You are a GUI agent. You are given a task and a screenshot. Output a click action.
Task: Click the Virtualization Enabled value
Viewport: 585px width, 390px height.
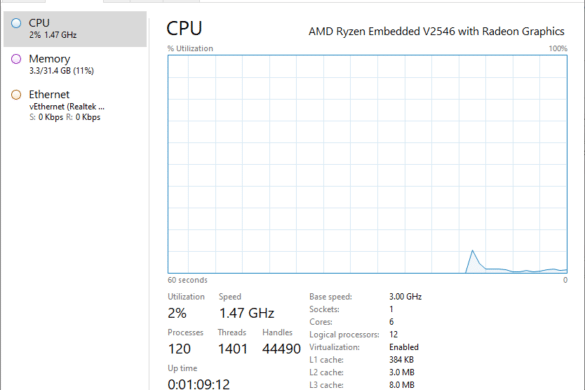[x=404, y=347]
